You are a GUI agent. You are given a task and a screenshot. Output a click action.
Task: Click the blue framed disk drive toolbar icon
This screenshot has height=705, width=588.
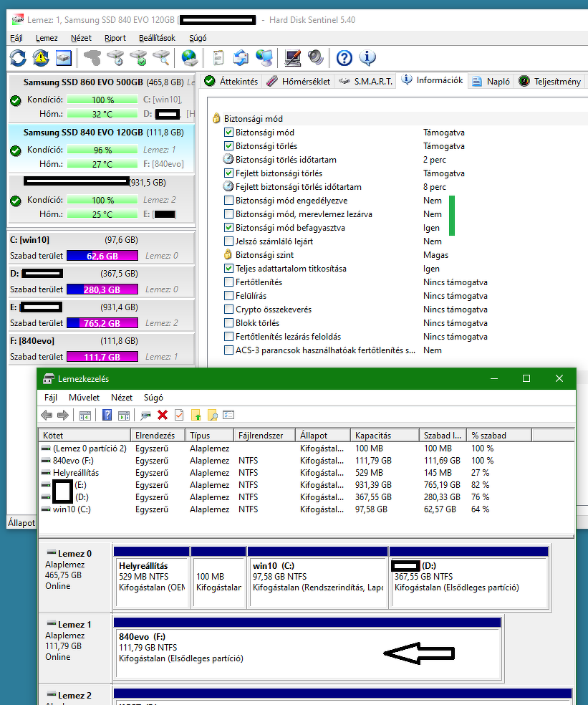coord(64,58)
